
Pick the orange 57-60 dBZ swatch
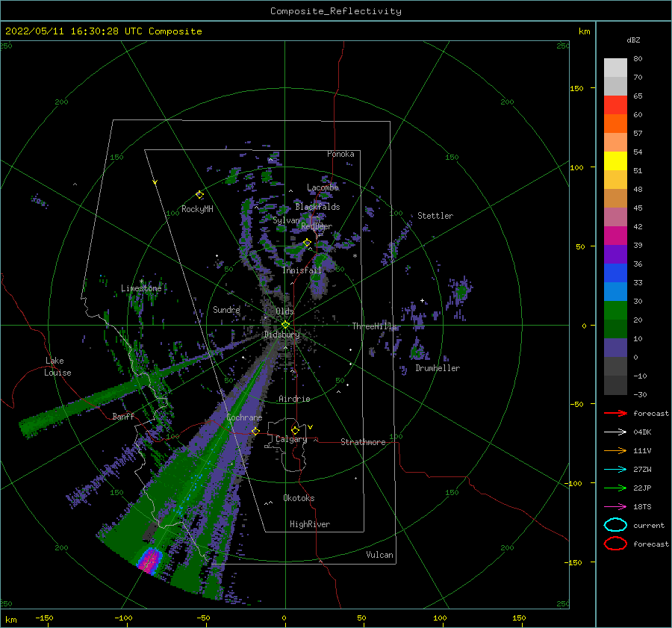615,124
